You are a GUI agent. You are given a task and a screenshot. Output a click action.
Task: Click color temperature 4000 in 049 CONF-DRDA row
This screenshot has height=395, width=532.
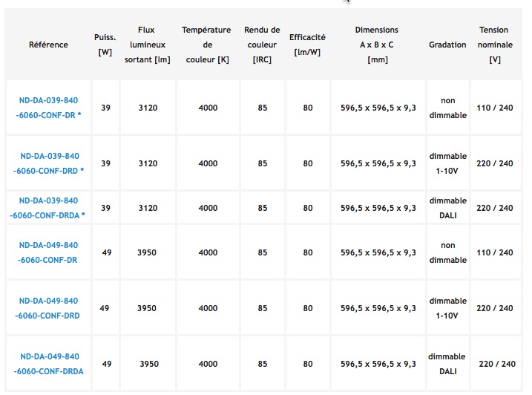click(x=208, y=364)
